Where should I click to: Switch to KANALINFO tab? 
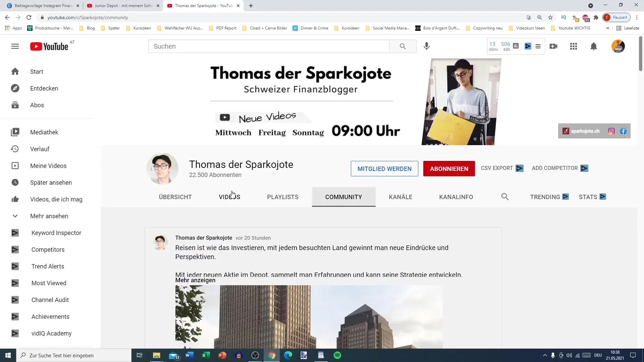point(456,197)
